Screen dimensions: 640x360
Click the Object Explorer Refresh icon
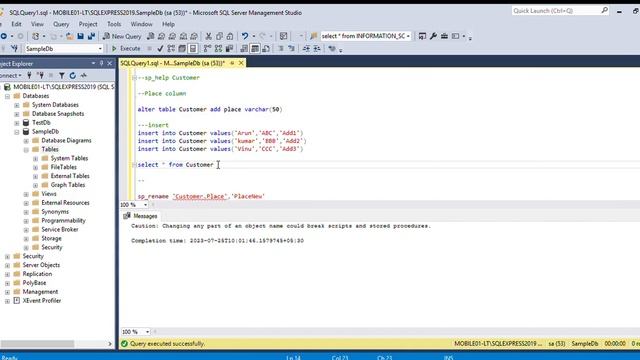pos(73,76)
